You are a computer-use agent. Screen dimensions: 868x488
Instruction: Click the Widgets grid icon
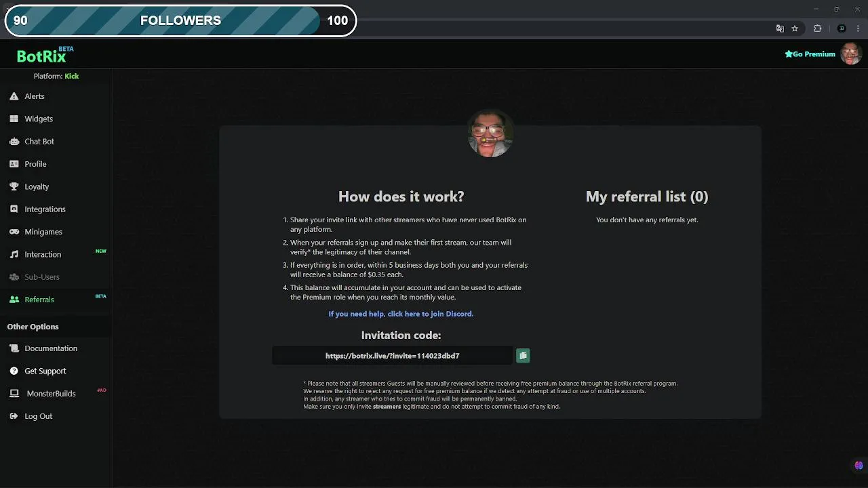(x=14, y=119)
